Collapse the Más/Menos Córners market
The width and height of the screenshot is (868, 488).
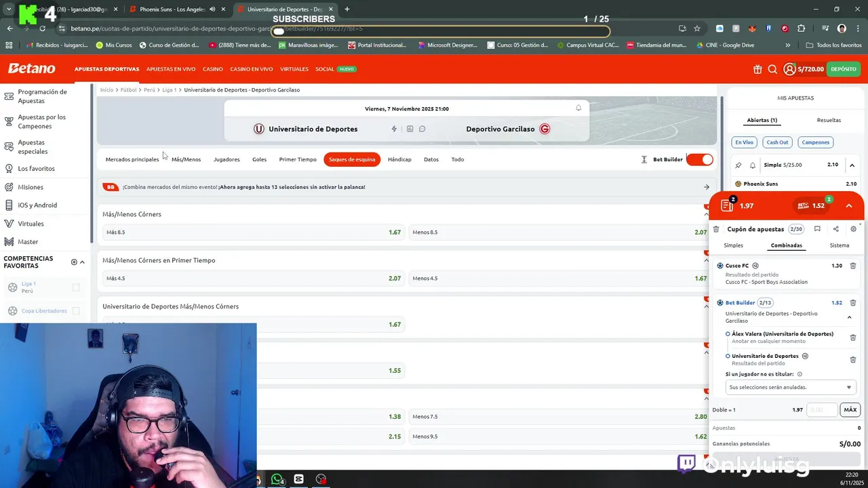(x=706, y=214)
